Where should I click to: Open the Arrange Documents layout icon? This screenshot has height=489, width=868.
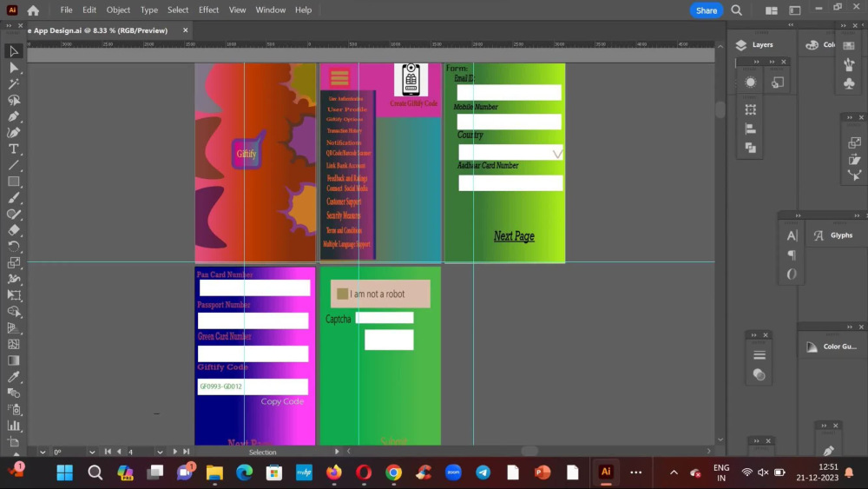pos(771,10)
